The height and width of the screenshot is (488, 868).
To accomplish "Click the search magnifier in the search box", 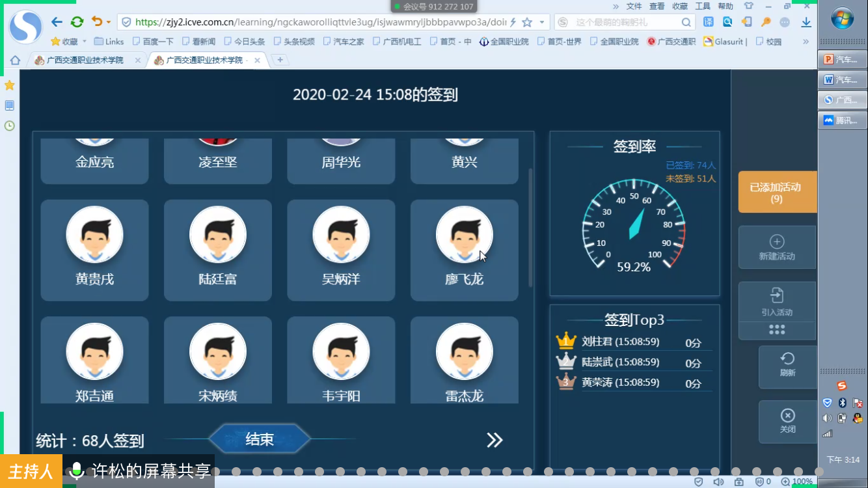I will 686,22.
